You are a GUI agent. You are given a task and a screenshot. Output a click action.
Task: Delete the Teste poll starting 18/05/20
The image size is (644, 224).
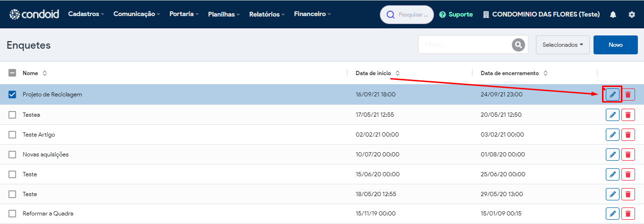pos(628,194)
